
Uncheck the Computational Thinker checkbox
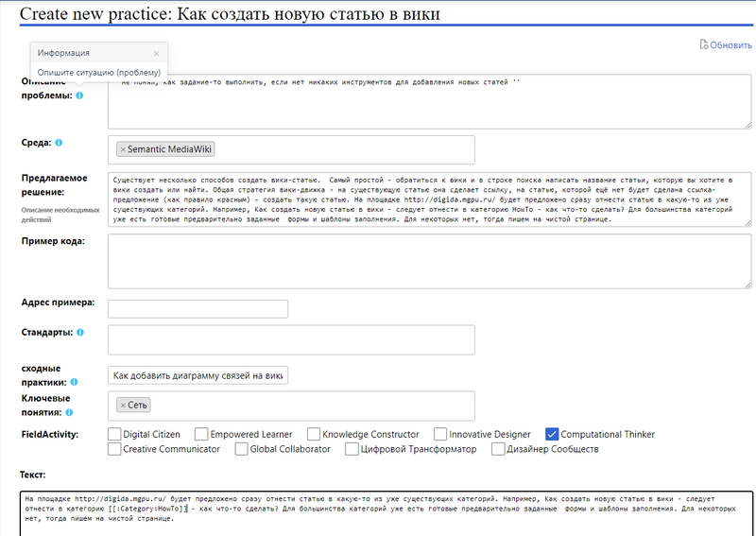553,434
